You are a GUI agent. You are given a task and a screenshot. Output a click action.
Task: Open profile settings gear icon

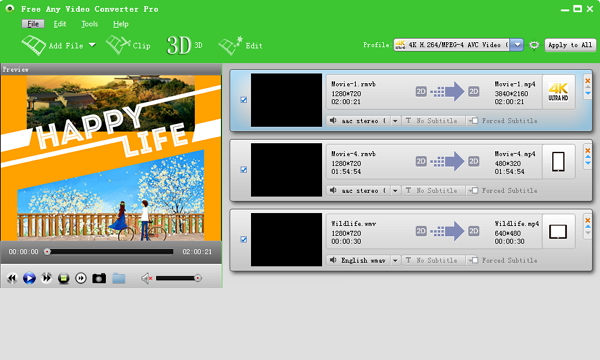pos(534,45)
